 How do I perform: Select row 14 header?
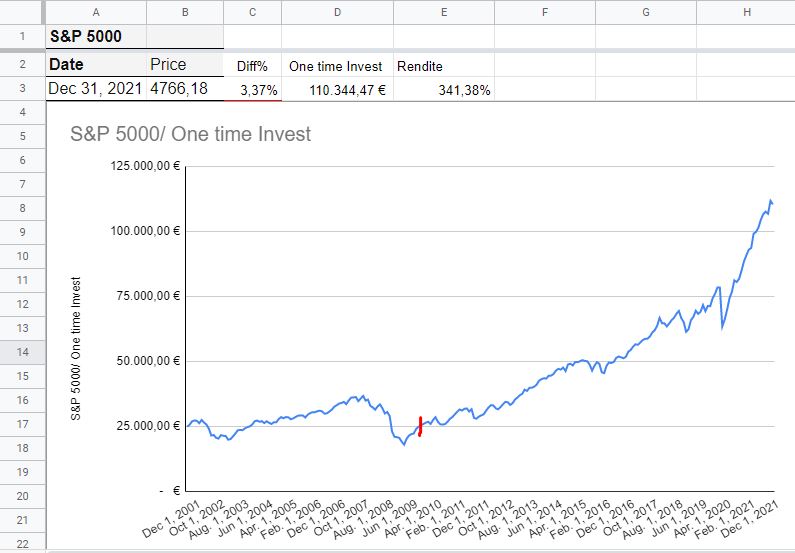pos(22,352)
